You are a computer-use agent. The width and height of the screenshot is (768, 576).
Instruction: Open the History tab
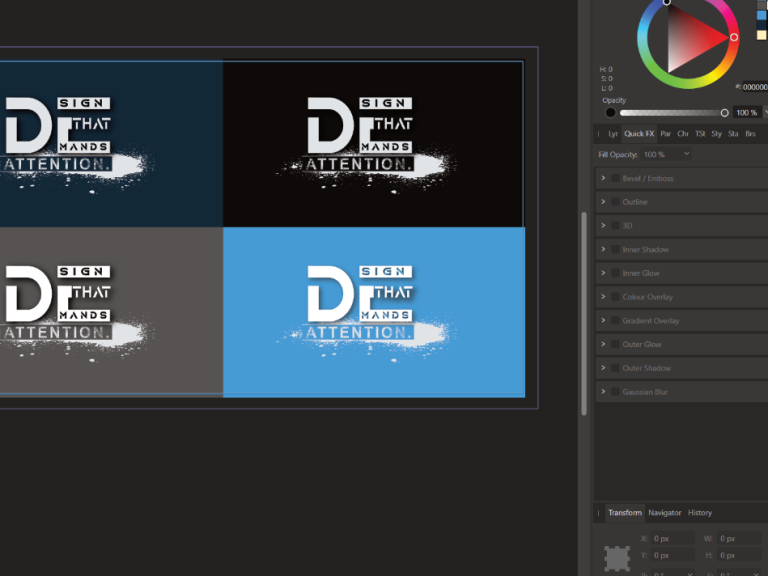[700, 513]
